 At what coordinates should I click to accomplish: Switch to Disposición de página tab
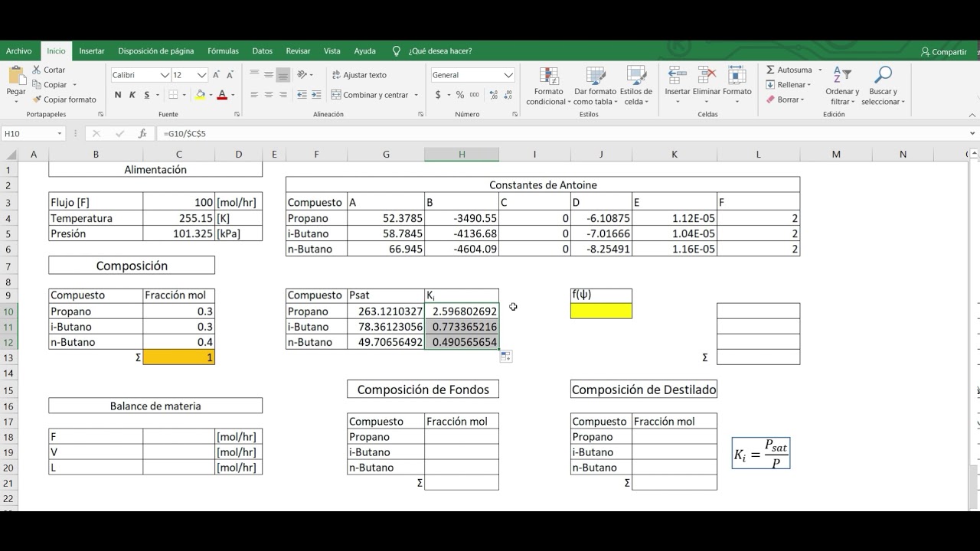[156, 51]
